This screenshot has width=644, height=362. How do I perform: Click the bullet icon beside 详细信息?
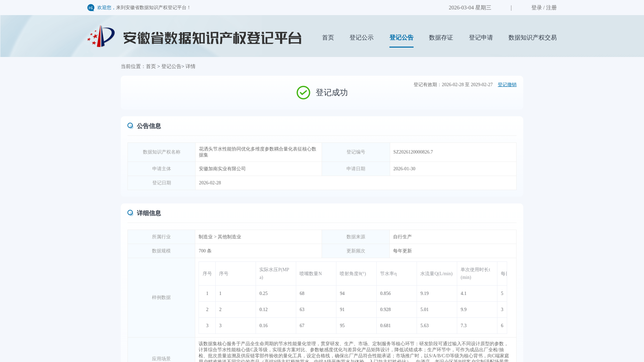point(130,213)
